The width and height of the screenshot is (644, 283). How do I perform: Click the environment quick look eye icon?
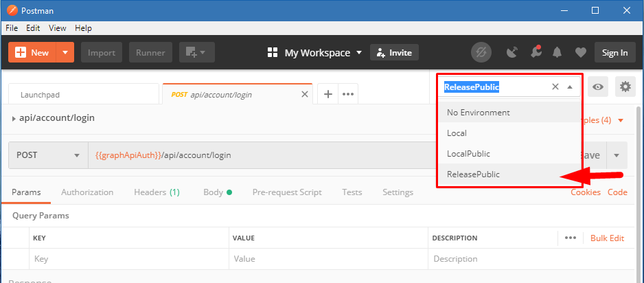[x=598, y=87]
